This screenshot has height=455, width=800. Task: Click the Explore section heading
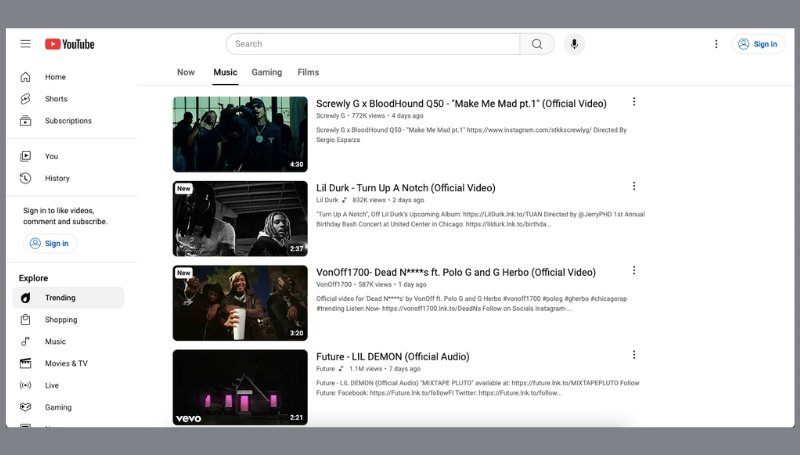click(34, 278)
